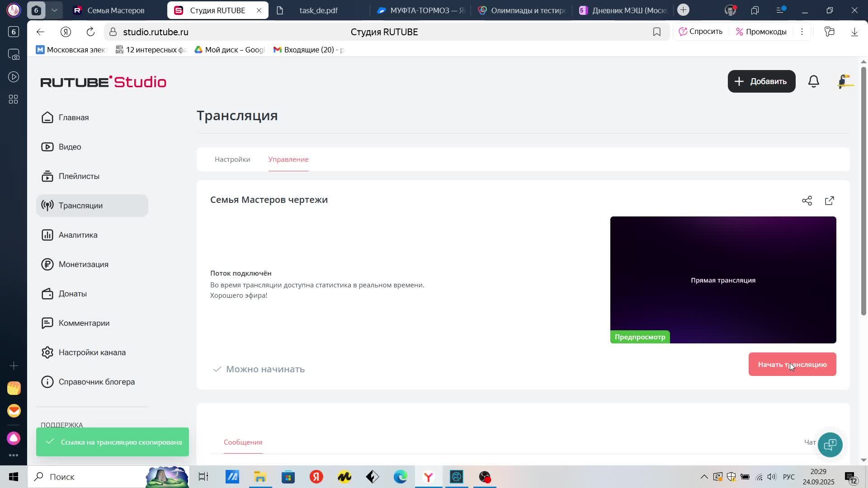Screen dimensions: 868x488
Task: Click the Добавить button
Action: coord(761,81)
